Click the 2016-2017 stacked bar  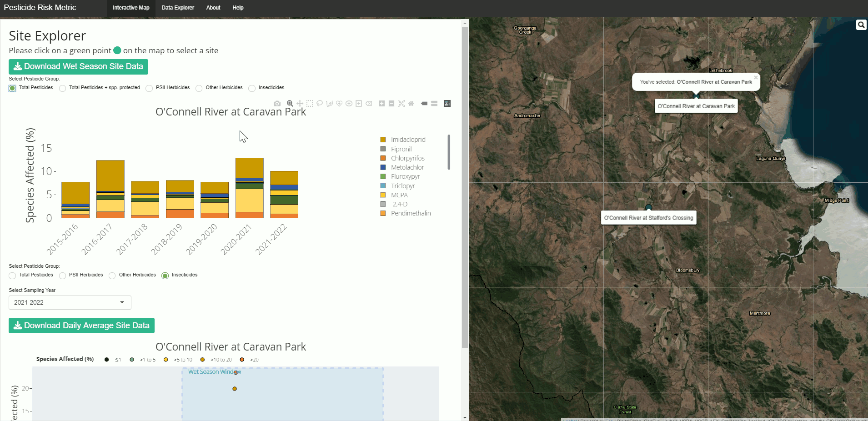pyautogui.click(x=110, y=189)
